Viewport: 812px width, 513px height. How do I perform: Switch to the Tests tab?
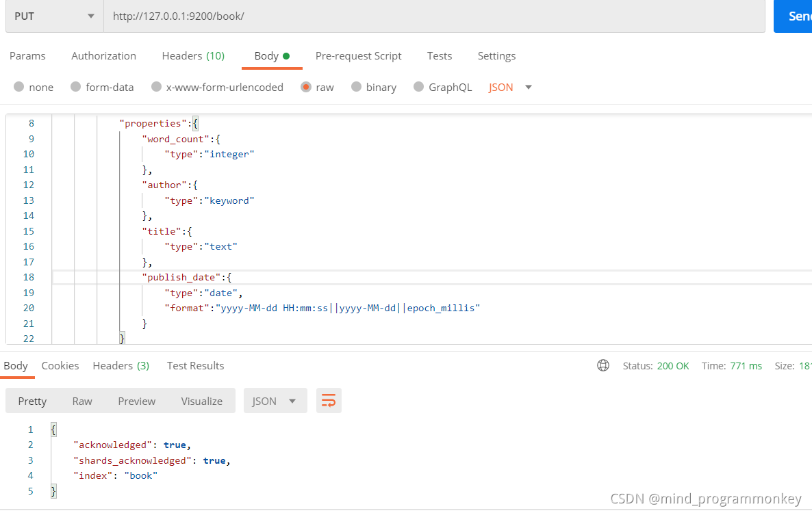coord(439,56)
